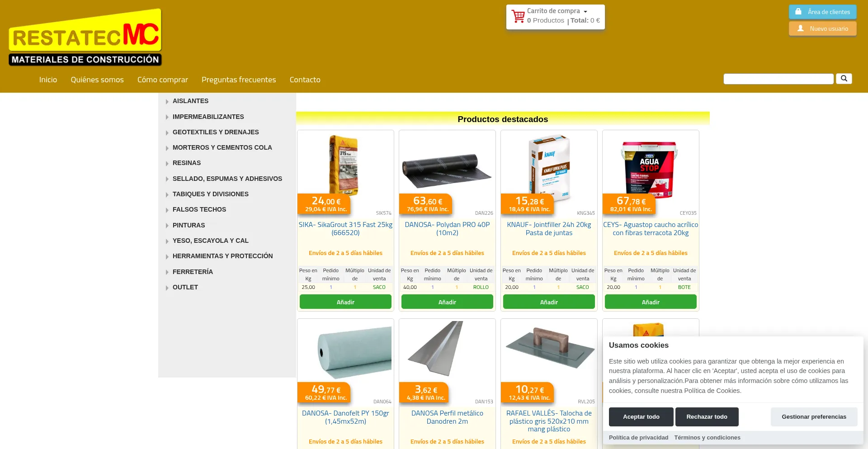The height and width of the screenshot is (449, 868).
Task: Expand the Carrito de compra dropdown
Action: [x=585, y=11]
